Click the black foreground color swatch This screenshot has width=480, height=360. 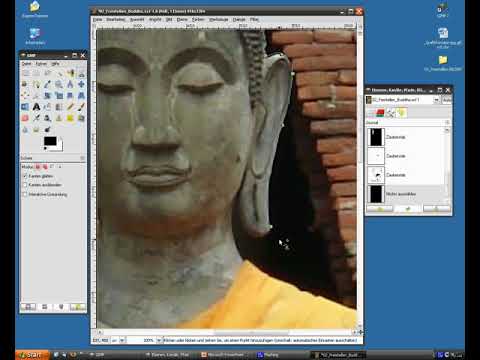[x=50, y=141]
